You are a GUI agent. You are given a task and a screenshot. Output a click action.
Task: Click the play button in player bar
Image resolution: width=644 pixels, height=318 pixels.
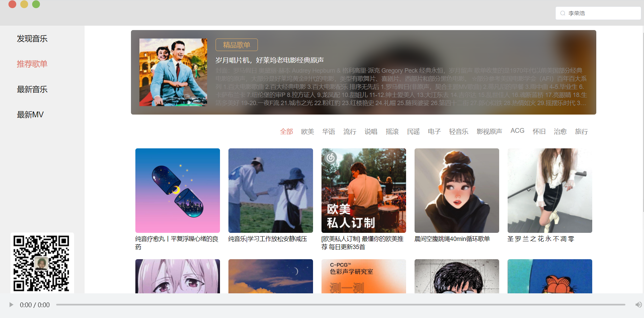11,305
